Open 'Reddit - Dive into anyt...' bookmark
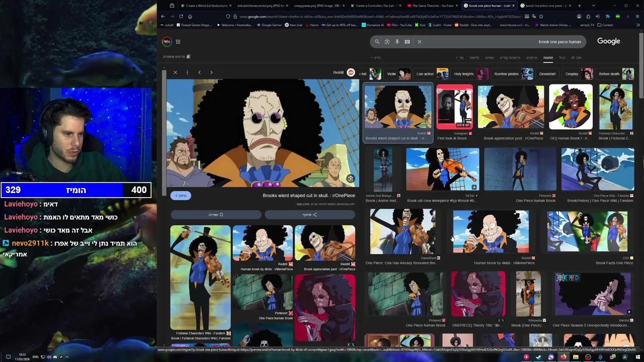Screen dimensions: 644x362 [472, 25]
